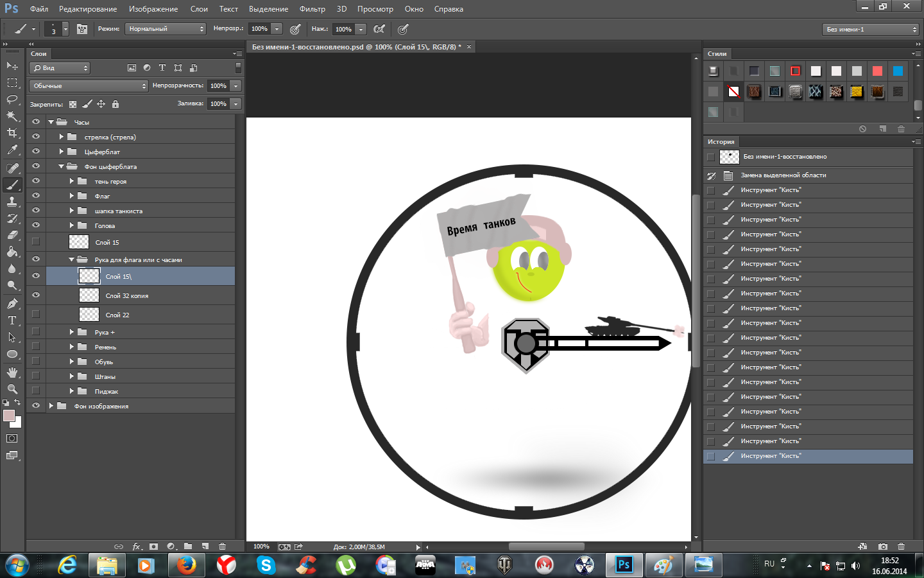The width and height of the screenshot is (924, 578).
Task: Select the Pen tool
Action: pyautogui.click(x=12, y=303)
